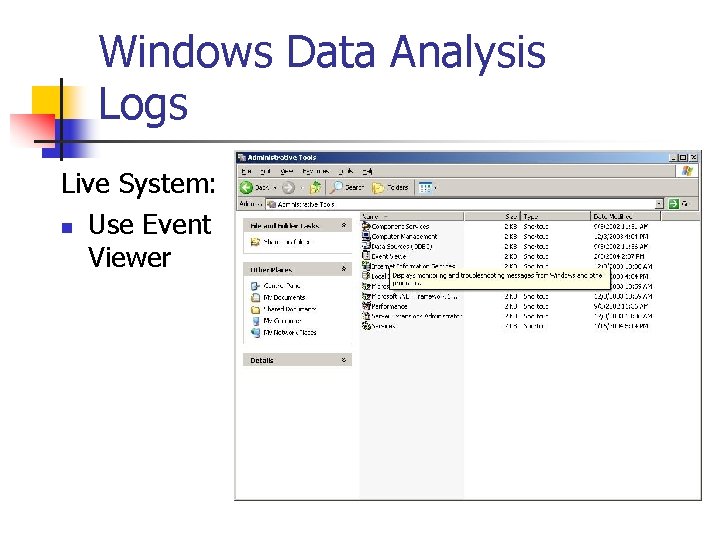Select the Services icon

(x=366, y=326)
